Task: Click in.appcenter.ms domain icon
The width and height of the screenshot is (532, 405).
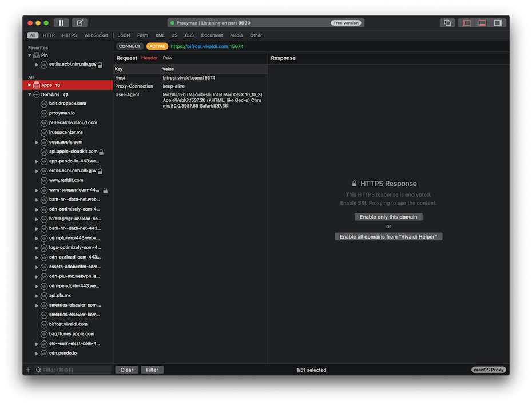Action: (44, 133)
